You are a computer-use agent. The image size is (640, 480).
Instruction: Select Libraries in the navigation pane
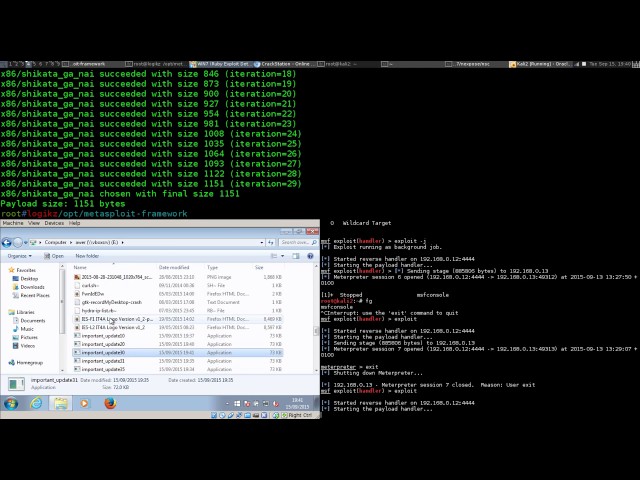pos(22,312)
